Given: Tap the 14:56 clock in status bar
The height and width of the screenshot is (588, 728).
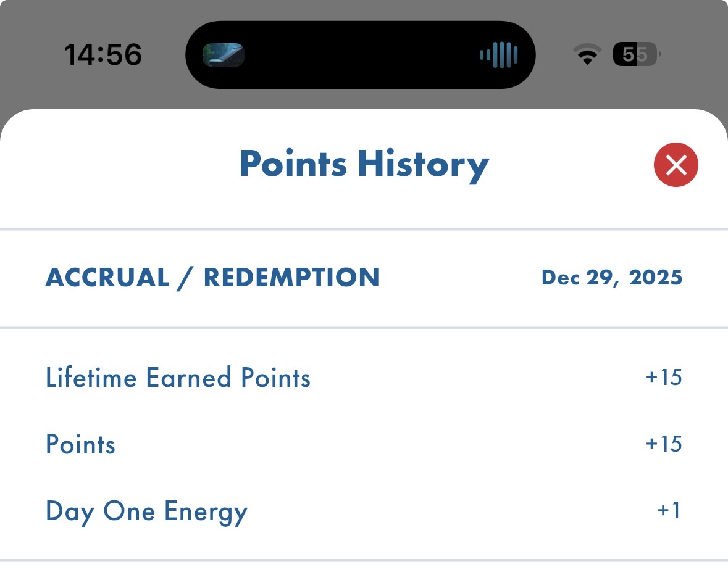Looking at the screenshot, I should tap(103, 55).
